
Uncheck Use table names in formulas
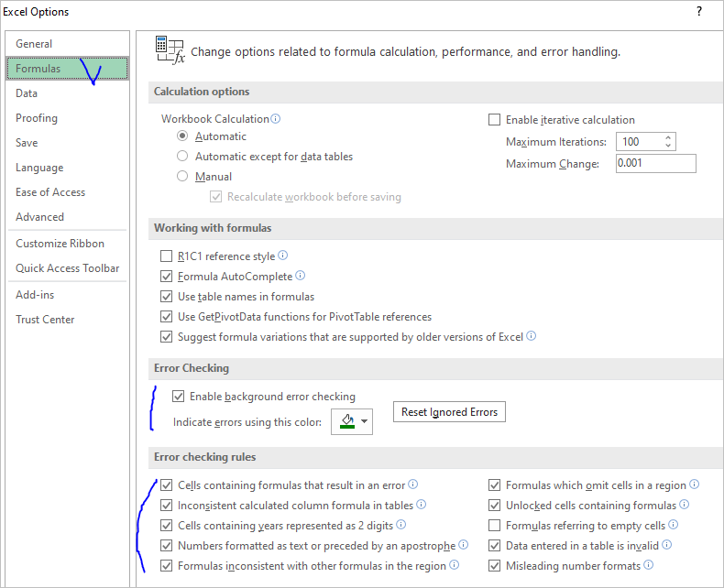166,297
